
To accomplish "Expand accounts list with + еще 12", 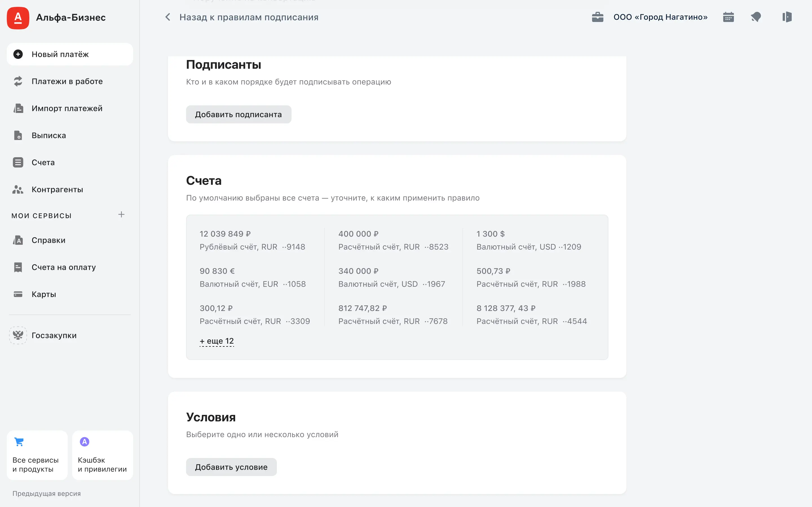I will [x=217, y=341].
